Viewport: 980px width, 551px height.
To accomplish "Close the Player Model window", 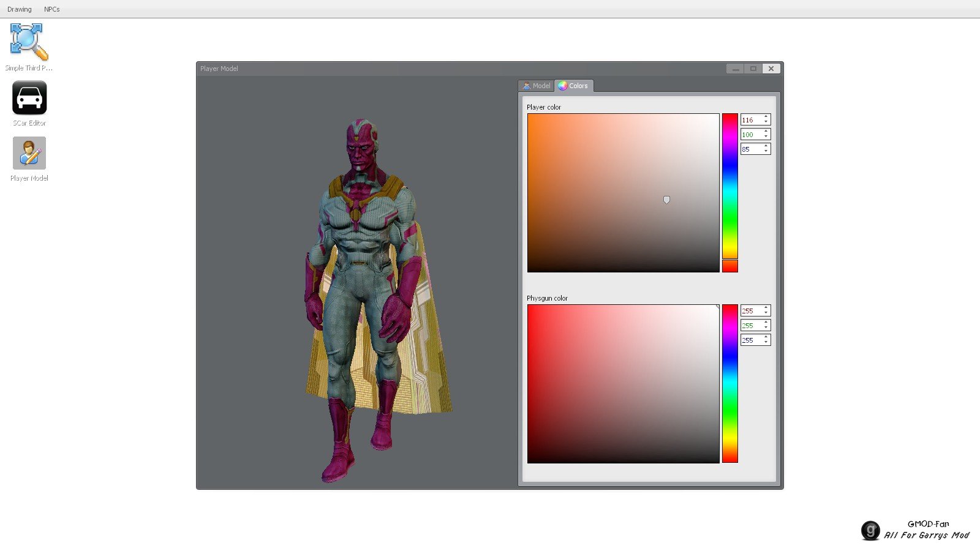I will (771, 69).
